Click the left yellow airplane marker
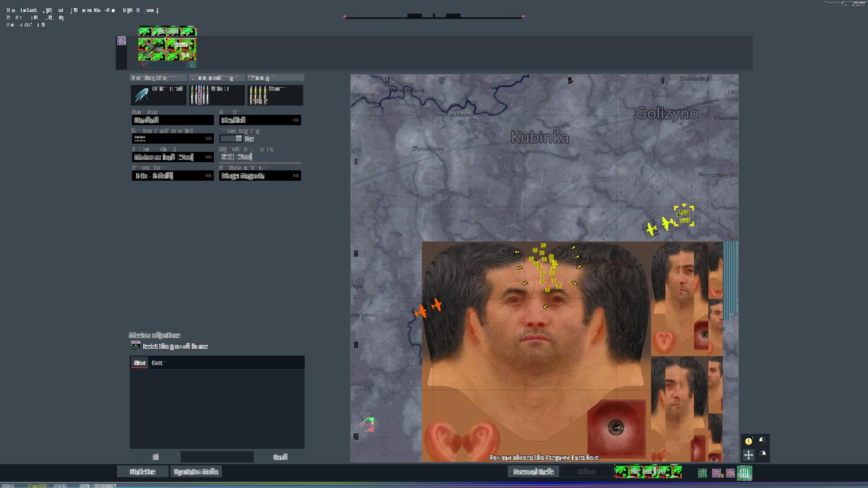Viewport: 868px width, 488px height. point(651,229)
